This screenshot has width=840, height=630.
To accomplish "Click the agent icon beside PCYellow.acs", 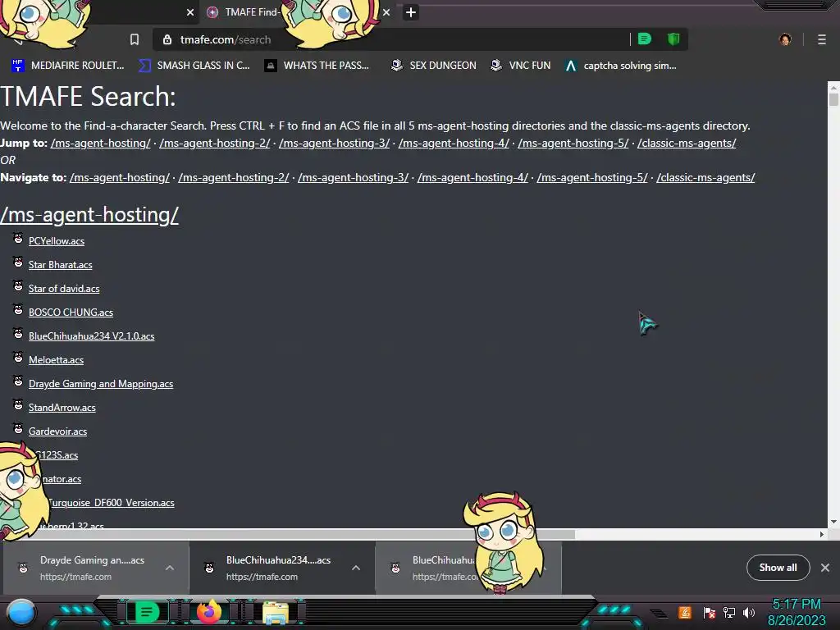I will (x=18, y=239).
